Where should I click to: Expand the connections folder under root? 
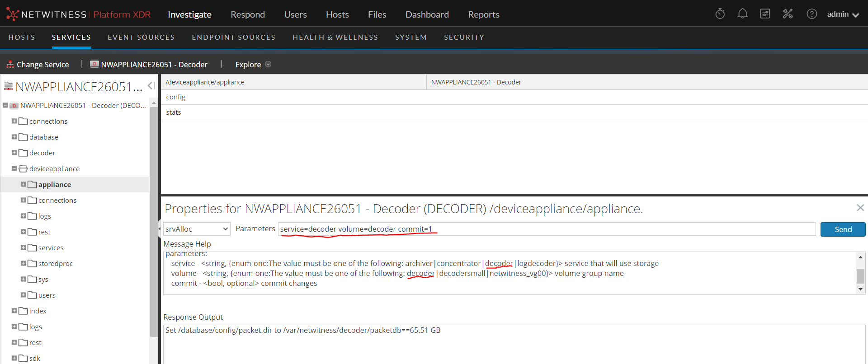(14, 121)
